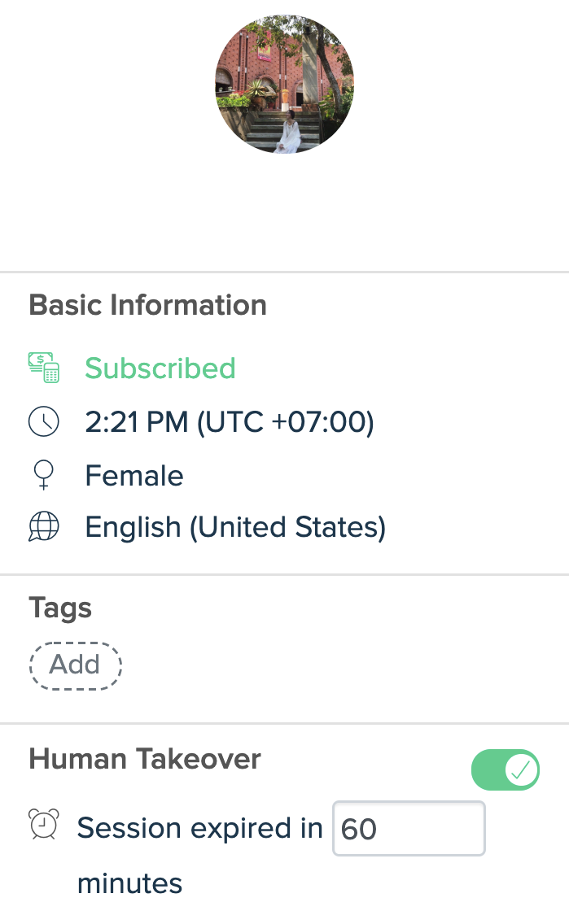Select the value 60 in expiry field
This screenshot has width=569, height=924.
tap(358, 829)
